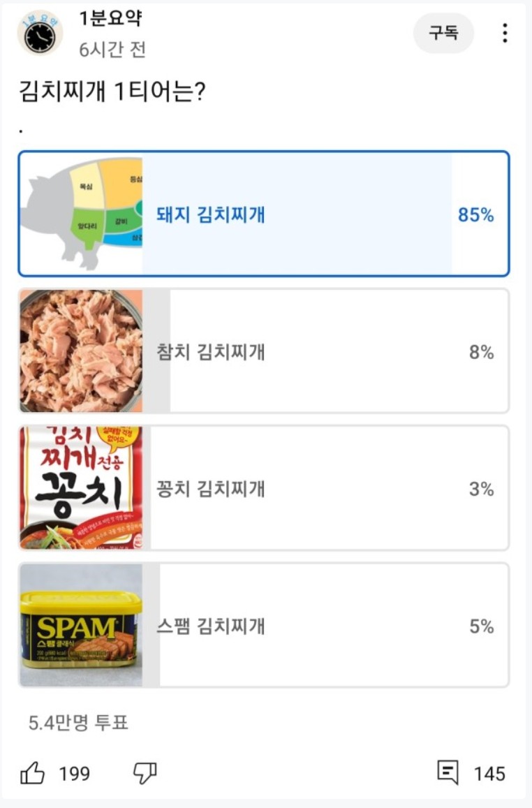This screenshot has width=532, height=808.
Task: Click the canned tuna image thumbnail
Action: 82,351
